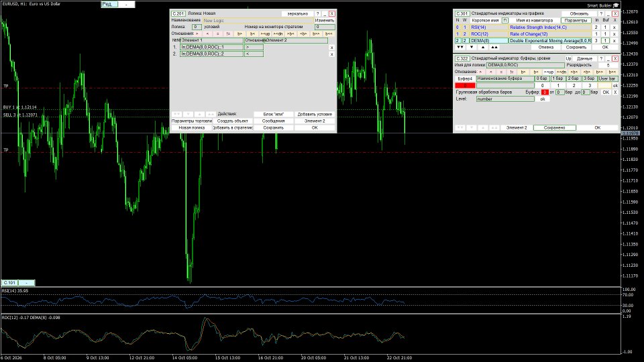Click Обновить in indicators panel
The image size is (644, 362).
coord(579,13)
